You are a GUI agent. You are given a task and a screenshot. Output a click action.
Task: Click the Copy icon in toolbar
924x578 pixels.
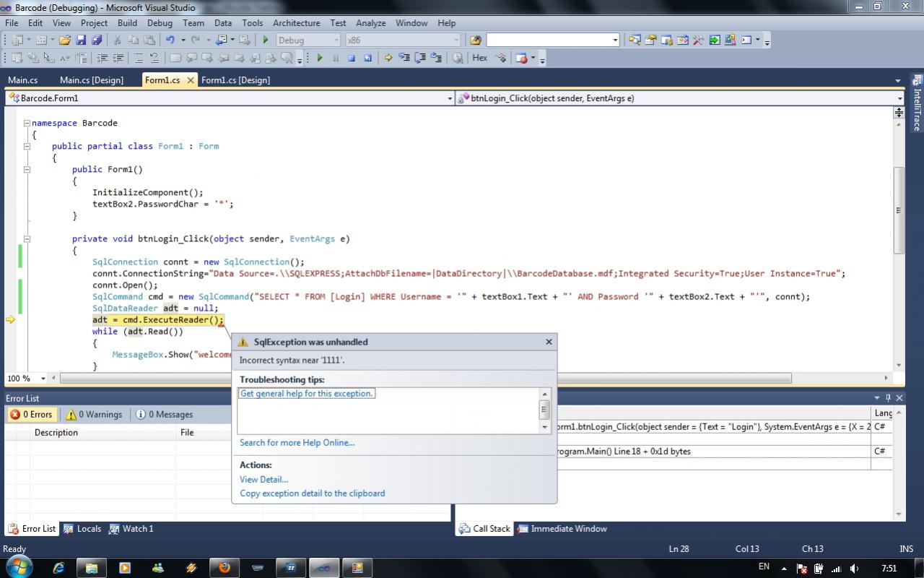tap(134, 40)
